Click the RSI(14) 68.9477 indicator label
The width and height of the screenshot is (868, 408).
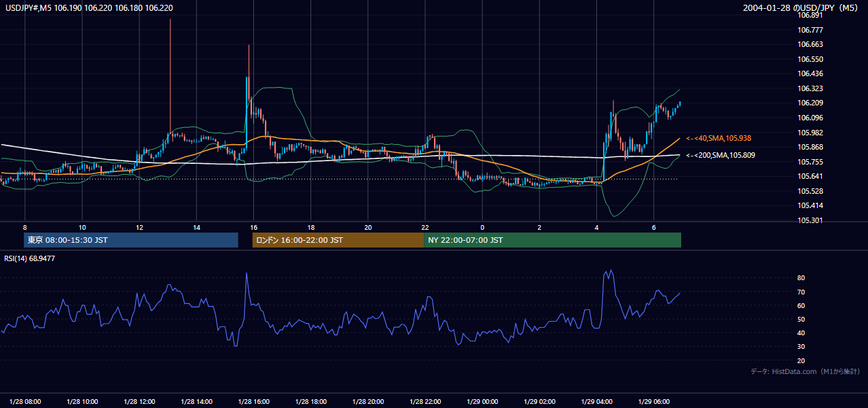[x=30, y=258]
